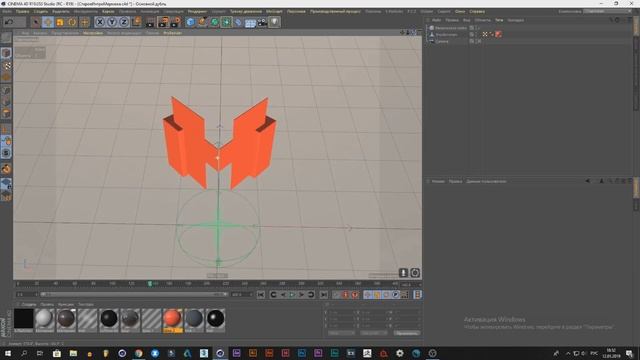Switch to Model mode in left sidebar
The width and height of the screenshot is (640, 360).
[x=6, y=53]
